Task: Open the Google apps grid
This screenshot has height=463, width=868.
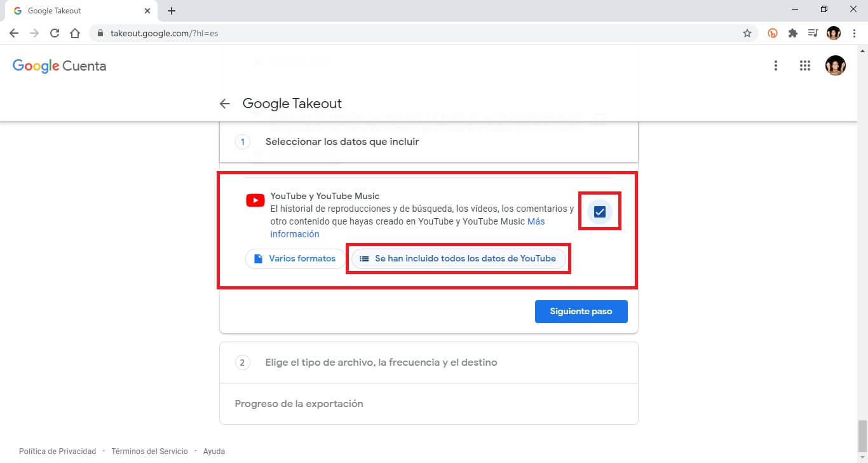Action: click(x=805, y=66)
